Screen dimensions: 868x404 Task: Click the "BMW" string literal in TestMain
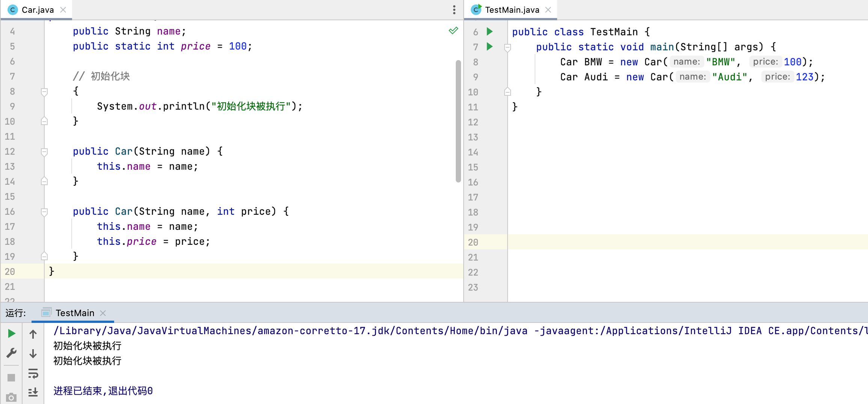720,62
